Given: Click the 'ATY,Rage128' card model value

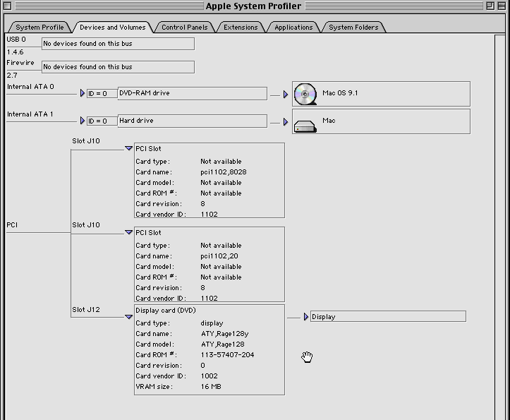Looking at the screenshot, I should click(222, 344).
